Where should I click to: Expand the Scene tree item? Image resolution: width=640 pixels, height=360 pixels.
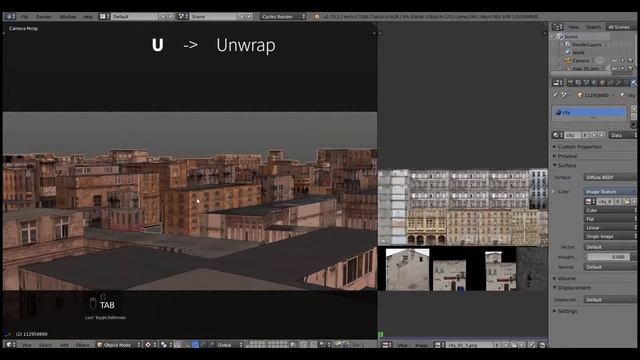coord(554,36)
